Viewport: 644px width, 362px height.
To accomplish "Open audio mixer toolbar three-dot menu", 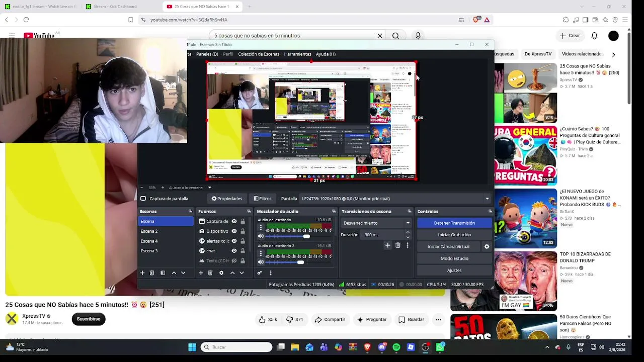I will point(270,273).
